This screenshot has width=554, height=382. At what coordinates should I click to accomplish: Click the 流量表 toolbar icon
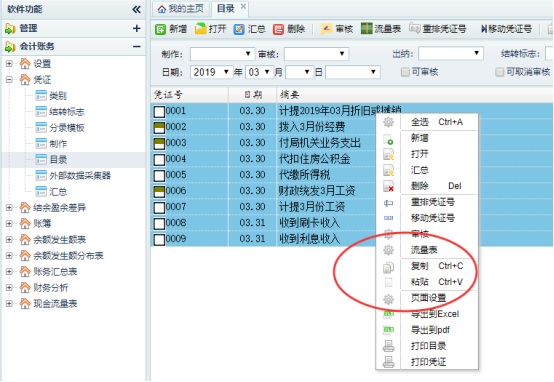pyautogui.click(x=367, y=29)
